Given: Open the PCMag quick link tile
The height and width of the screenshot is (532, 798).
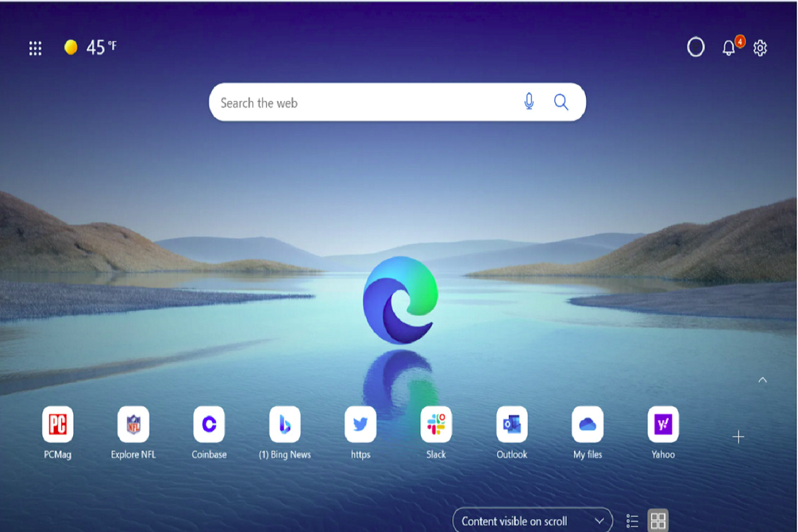Looking at the screenshot, I should [58, 424].
